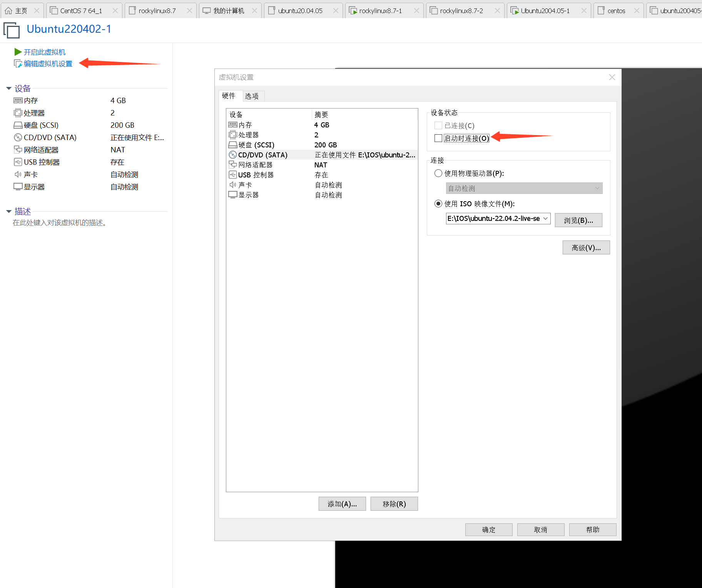Close the CentOS 7 64_1 tab
Image resolution: width=702 pixels, height=588 pixels.
(115, 10)
